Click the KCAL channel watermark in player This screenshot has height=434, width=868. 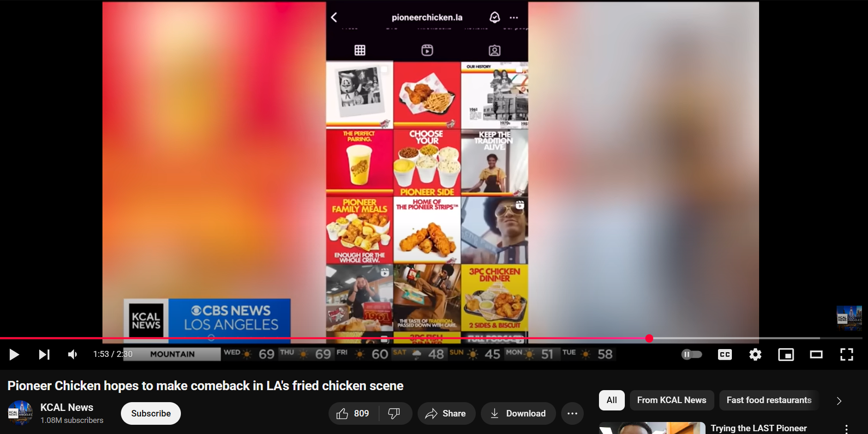[849, 318]
